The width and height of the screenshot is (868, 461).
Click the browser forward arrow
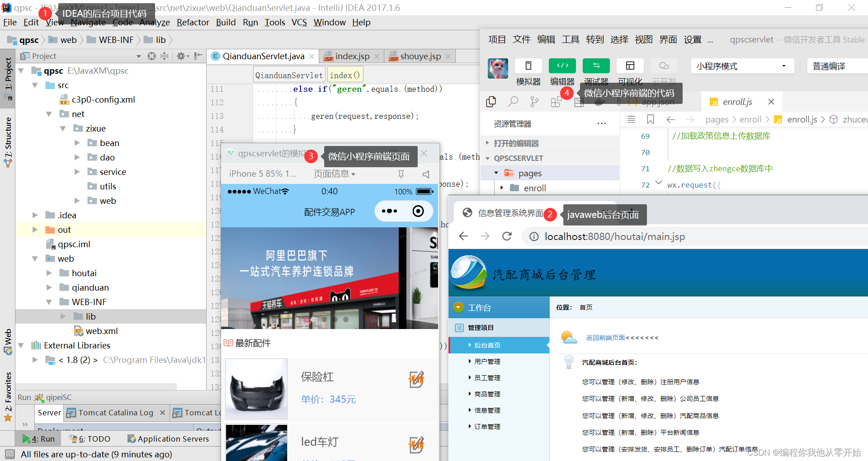click(485, 236)
